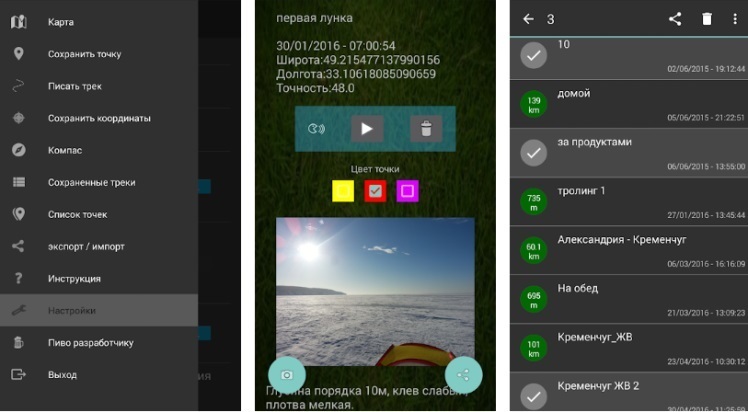Tap the voice note speaker icon
The width and height of the screenshot is (748, 412).
coord(316,129)
